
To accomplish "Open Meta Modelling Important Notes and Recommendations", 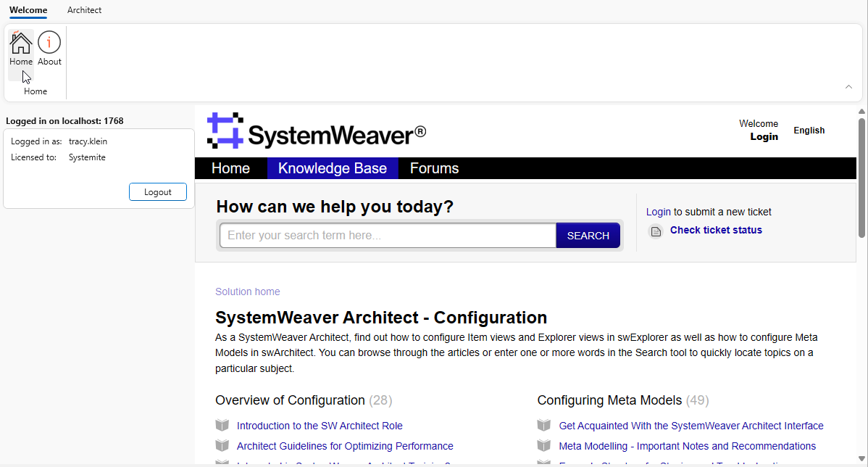I will pos(687,446).
